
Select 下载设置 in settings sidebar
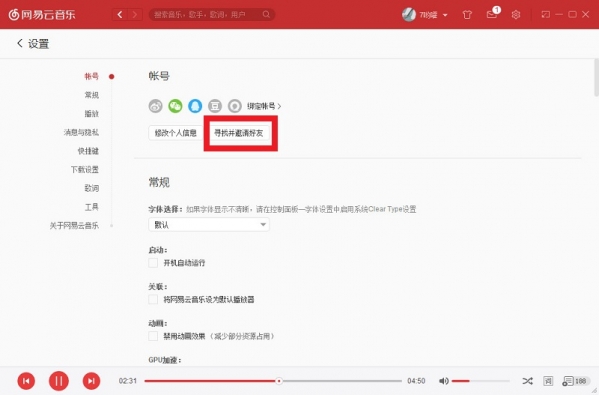click(x=85, y=169)
